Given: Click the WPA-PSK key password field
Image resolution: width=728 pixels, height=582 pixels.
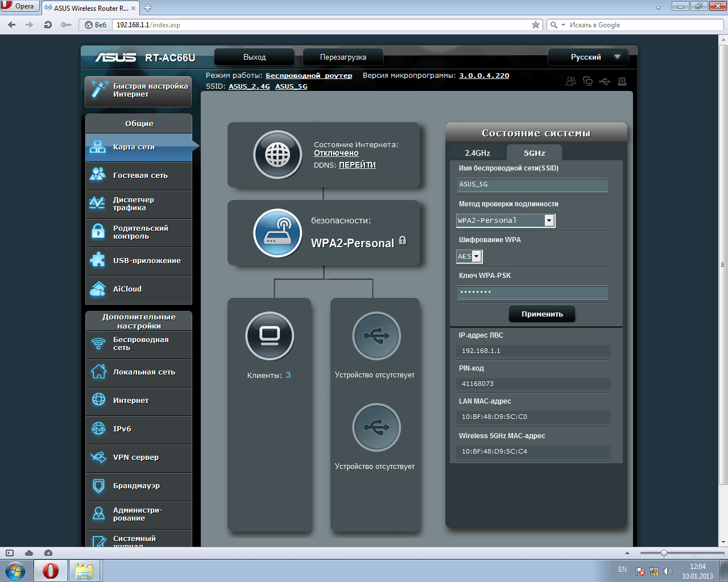Looking at the screenshot, I should (x=532, y=292).
